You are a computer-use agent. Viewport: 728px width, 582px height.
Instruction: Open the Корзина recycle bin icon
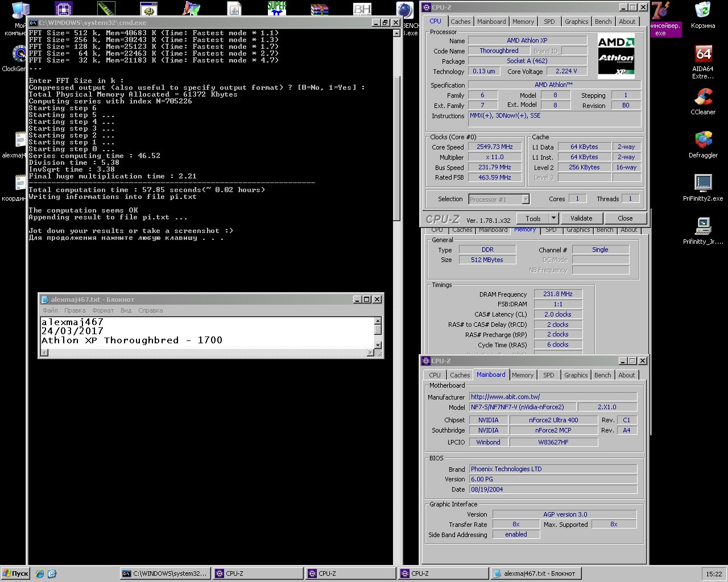click(x=703, y=15)
